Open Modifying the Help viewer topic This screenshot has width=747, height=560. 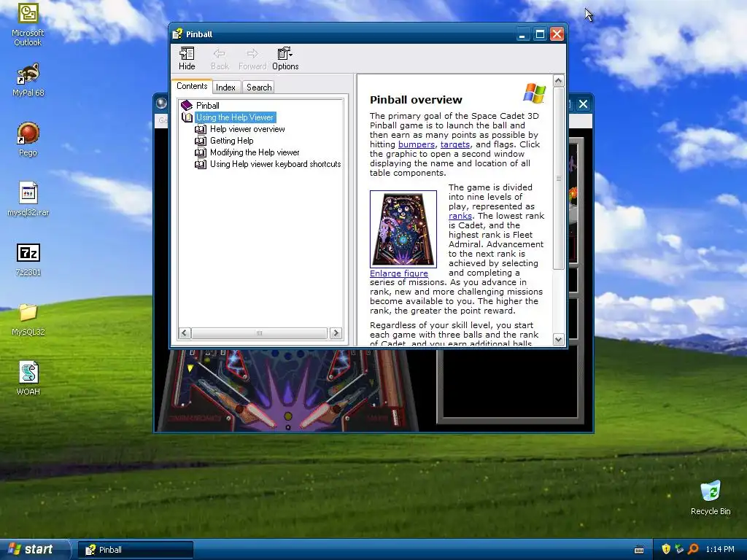[255, 152]
